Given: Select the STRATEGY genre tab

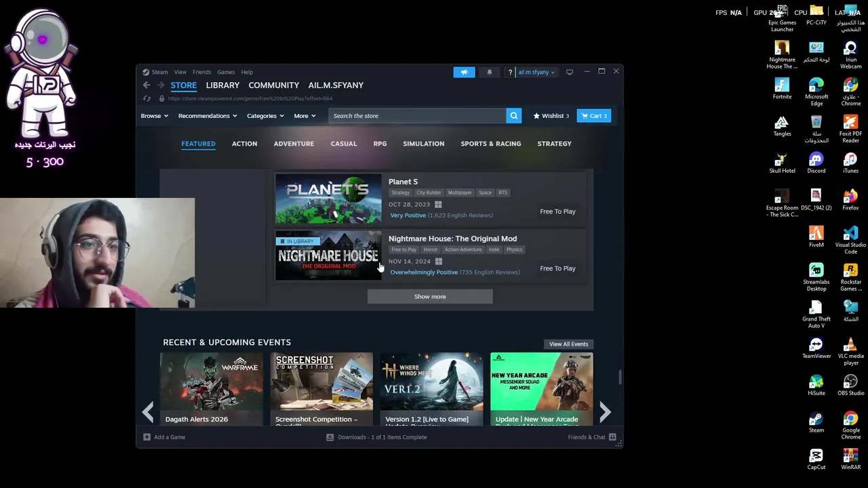Looking at the screenshot, I should 554,144.
